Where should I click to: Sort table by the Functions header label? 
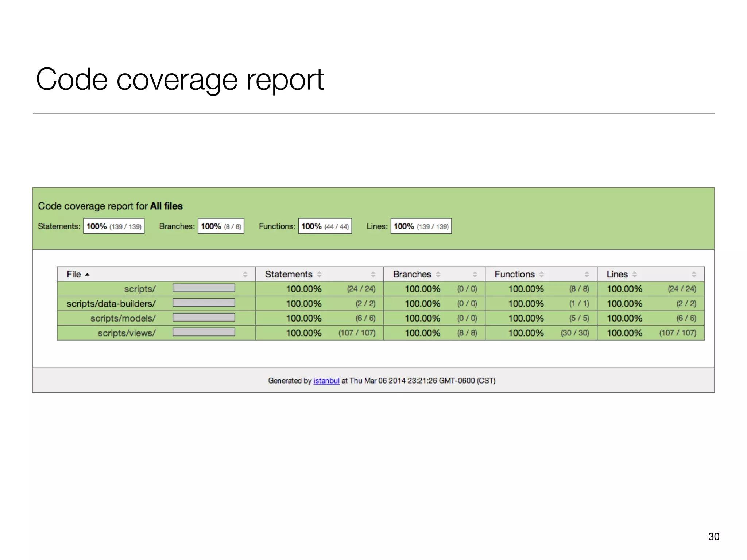coord(514,275)
